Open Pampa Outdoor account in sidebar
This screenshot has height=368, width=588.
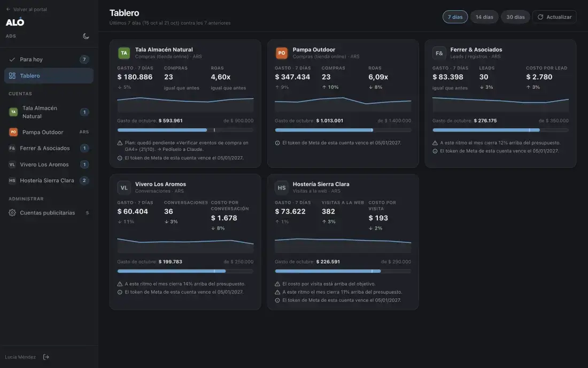(49, 132)
